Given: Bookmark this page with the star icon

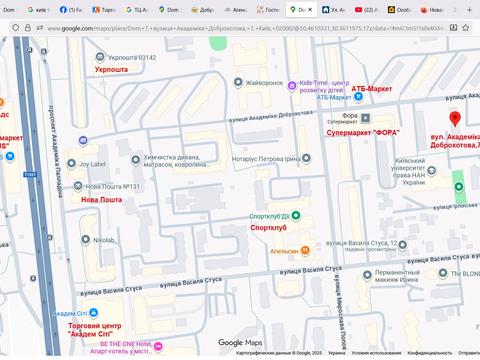Looking at the screenshot, I should pyautogui.click(x=466, y=28).
